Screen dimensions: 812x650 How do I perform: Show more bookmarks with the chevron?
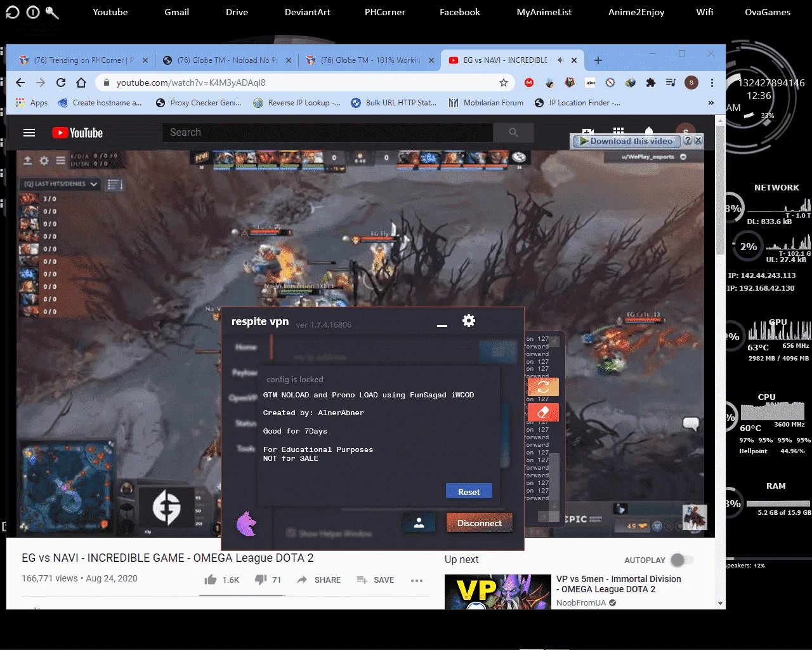pos(710,103)
